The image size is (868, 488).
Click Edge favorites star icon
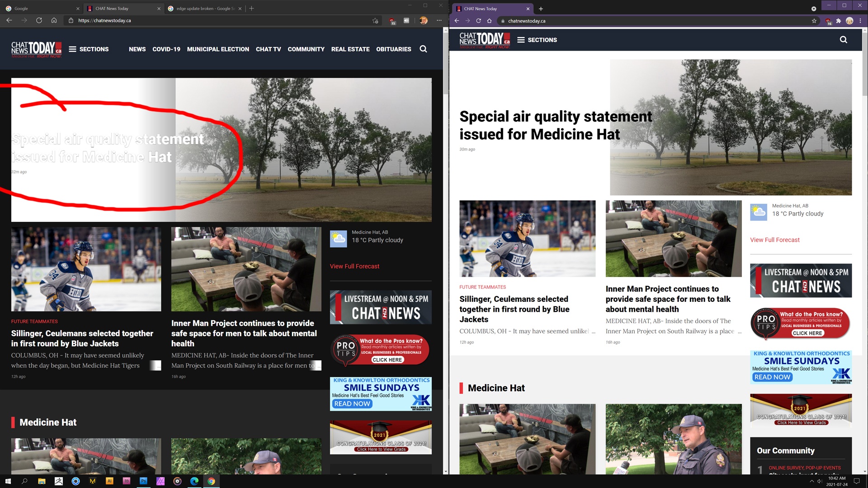coord(375,20)
